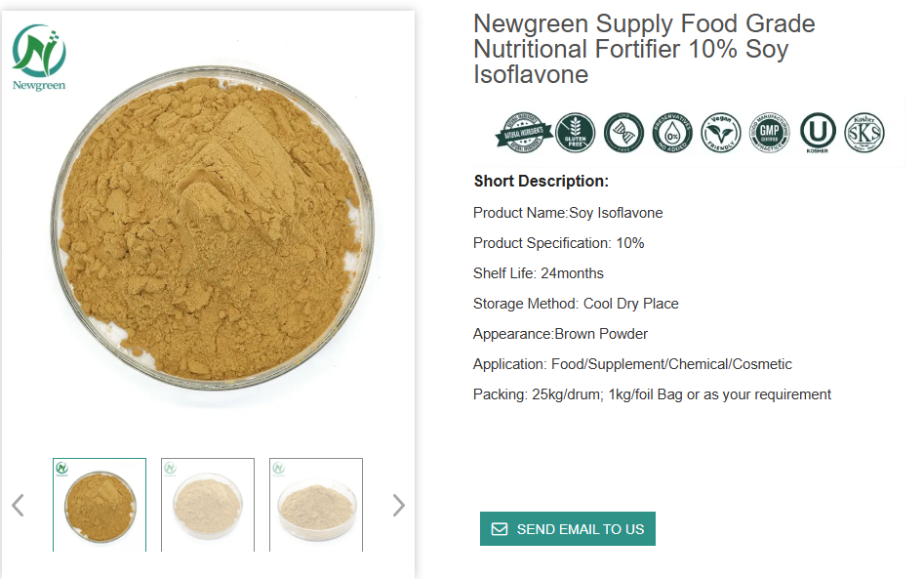Click the Newgreen logo on the main image
Viewport: 924px width, 579px height.
(x=39, y=59)
